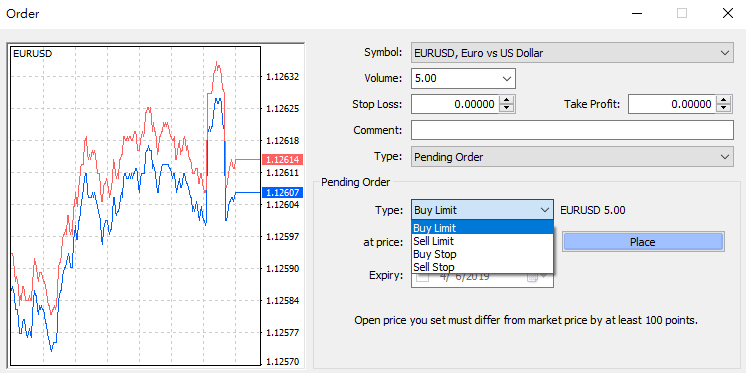Click the Comment text field
Screen dimensions: 746x373
572,130
